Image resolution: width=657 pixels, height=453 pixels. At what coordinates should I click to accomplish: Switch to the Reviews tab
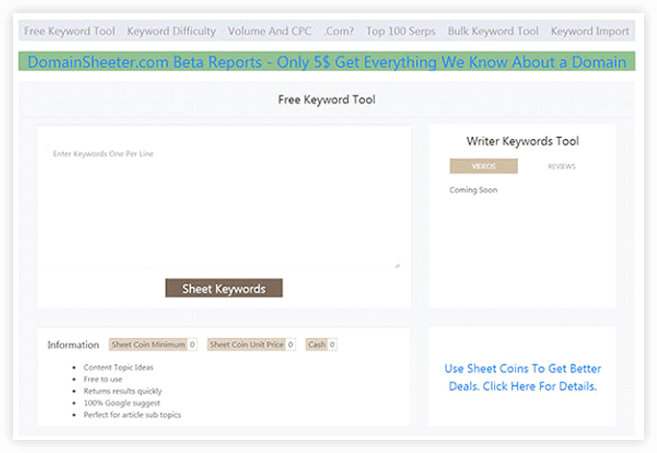pos(561,166)
